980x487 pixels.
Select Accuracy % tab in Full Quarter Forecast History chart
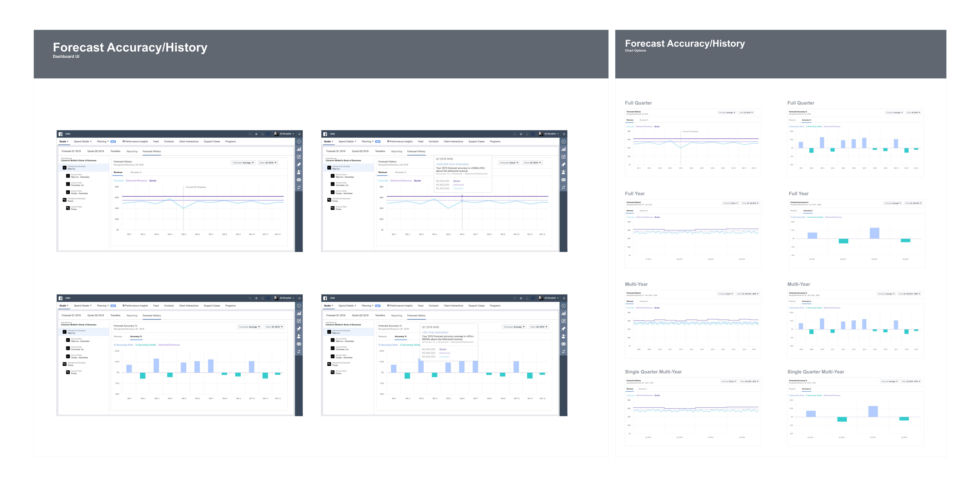point(644,120)
